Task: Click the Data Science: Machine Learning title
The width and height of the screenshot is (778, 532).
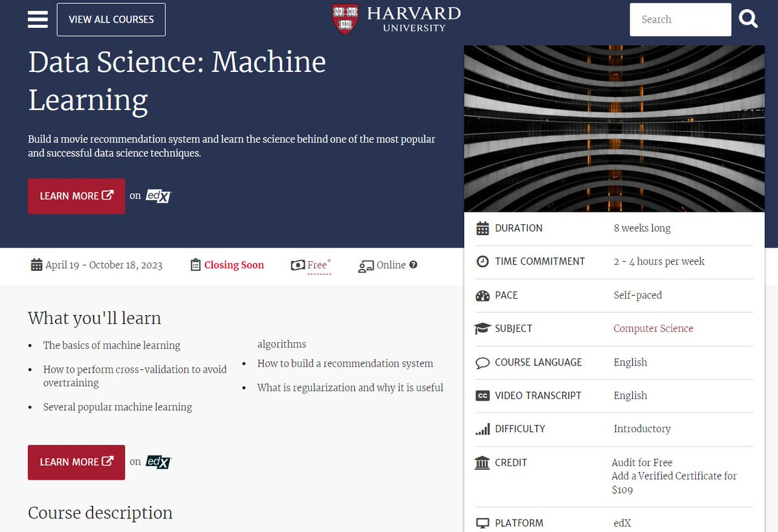Action: pyautogui.click(x=177, y=81)
